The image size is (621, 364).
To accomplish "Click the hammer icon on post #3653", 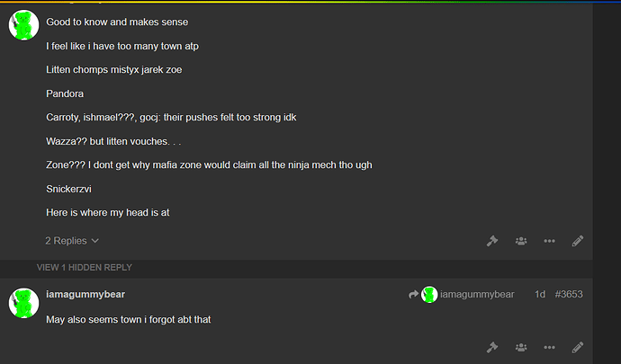I will pyautogui.click(x=492, y=348).
